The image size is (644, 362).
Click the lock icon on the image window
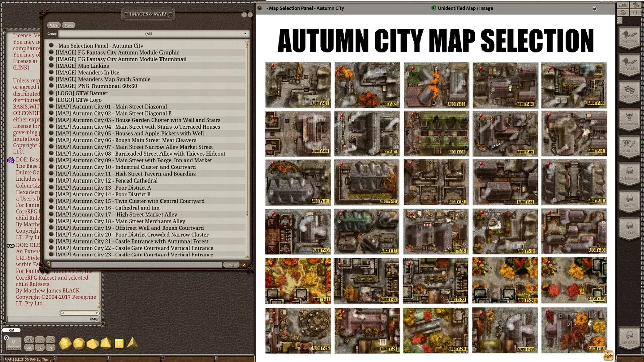(594, 8)
